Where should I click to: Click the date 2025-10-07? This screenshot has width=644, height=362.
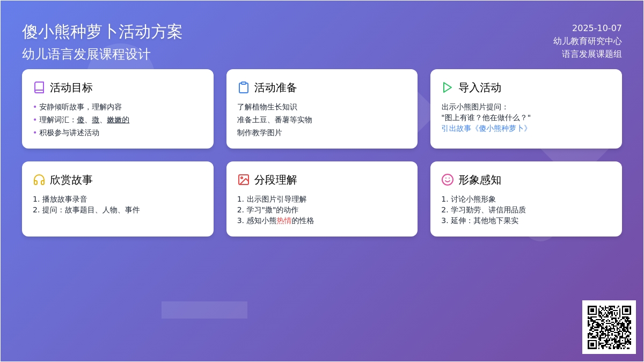[x=596, y=28]
